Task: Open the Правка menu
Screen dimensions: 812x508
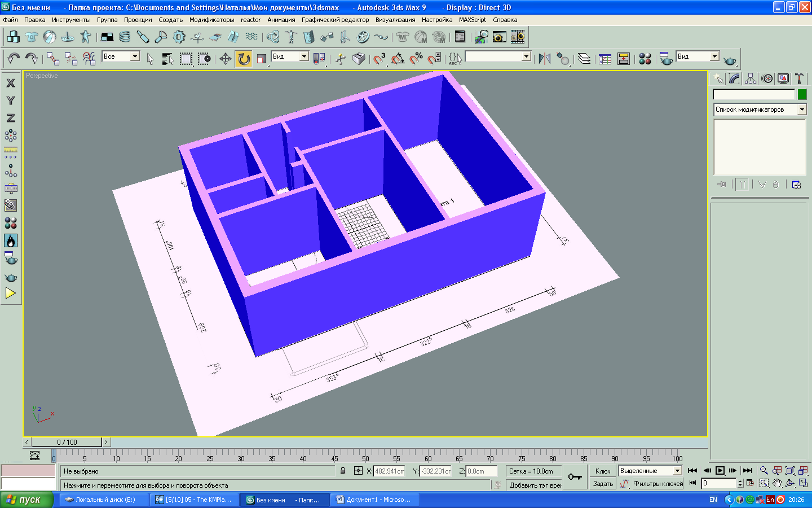Action: 34,20
